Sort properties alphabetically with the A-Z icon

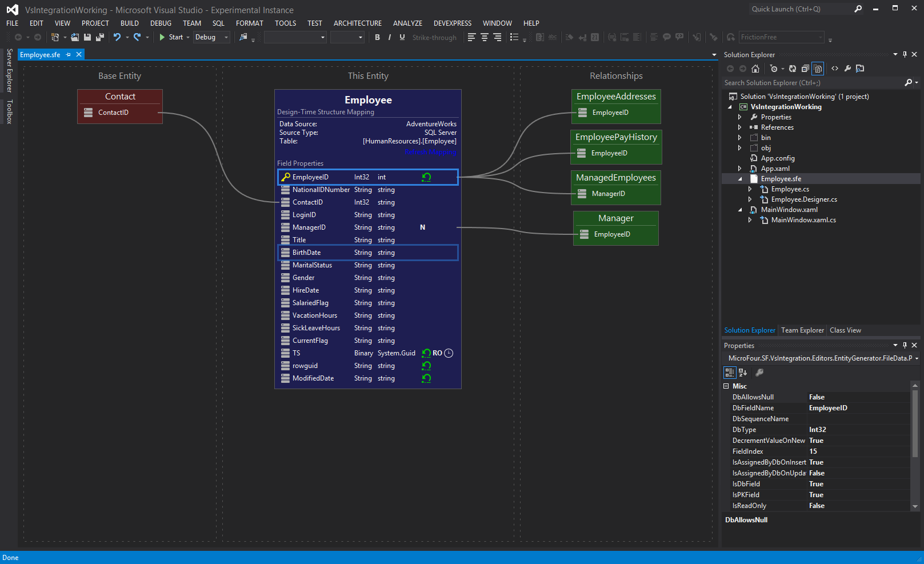[x=743, y=373]
